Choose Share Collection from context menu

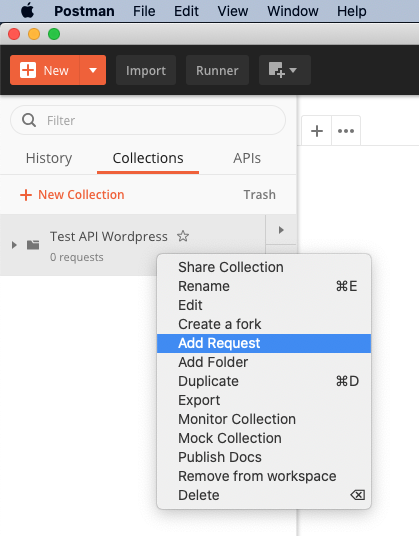pyautogui.click(x=264, y=267)
